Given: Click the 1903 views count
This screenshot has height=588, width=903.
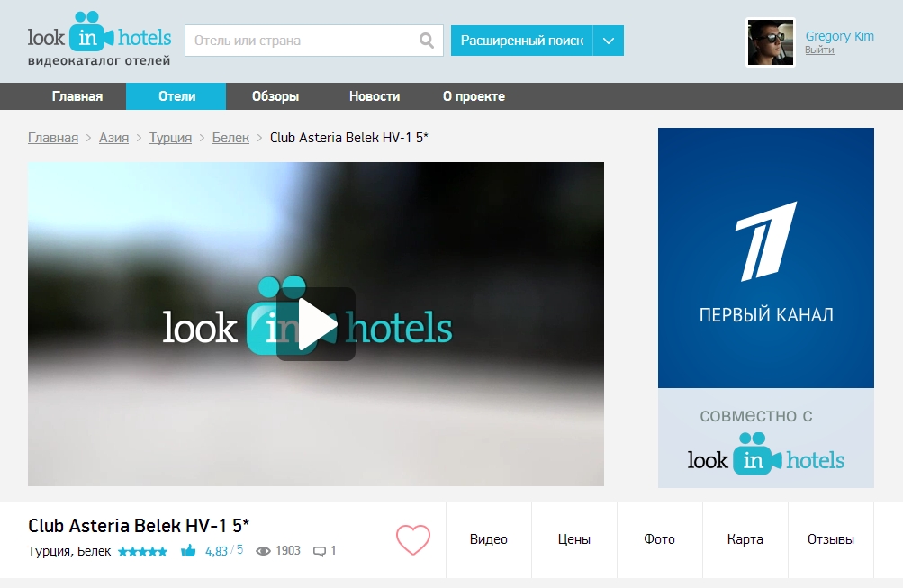Looking at the screenshot, I should (288, 550).
